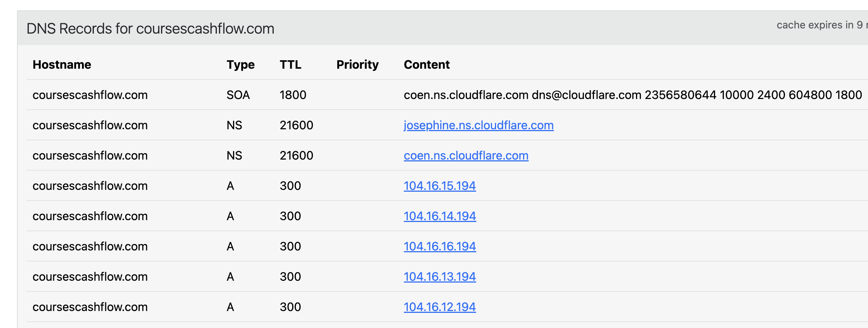Image resolution: width=868 pixels, height=328 pixels.
Task: Click the SOA record content text
Action: [632, 95]
